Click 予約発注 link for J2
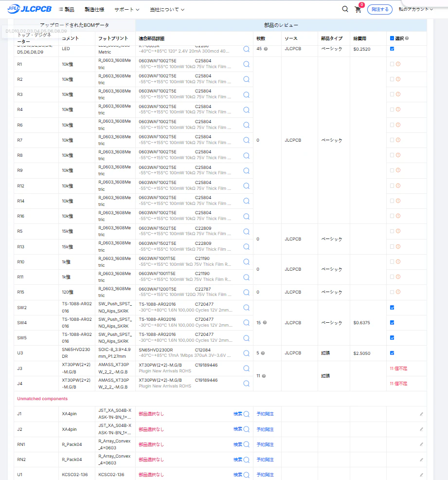Screen dimensions: 448x480 pyautogui.click(x=265, y=429)
